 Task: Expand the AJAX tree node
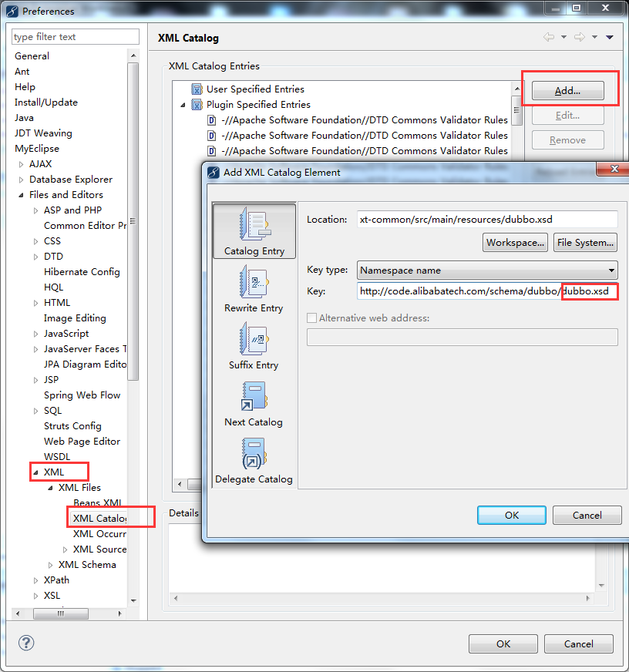tap(21, 164)
